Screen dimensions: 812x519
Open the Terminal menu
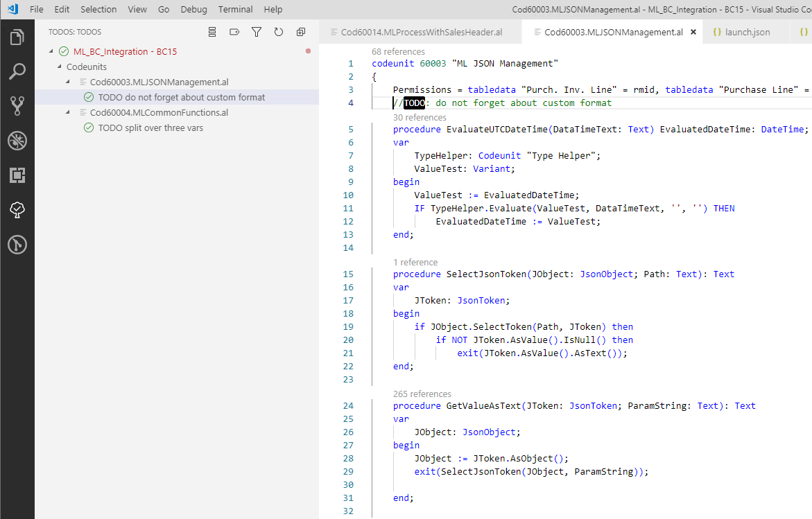[x=235, y=9]
